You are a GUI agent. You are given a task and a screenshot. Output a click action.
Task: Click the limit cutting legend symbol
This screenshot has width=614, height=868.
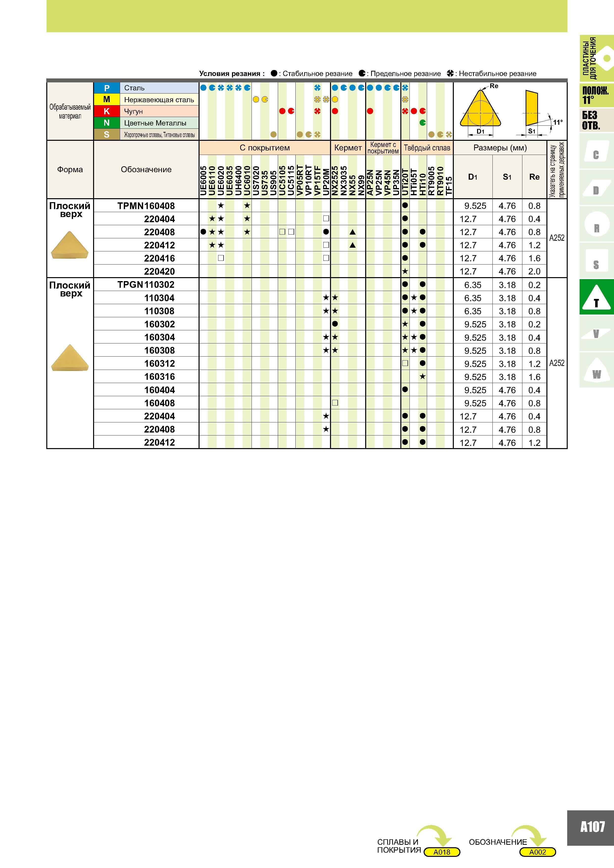tap(362, 73)
